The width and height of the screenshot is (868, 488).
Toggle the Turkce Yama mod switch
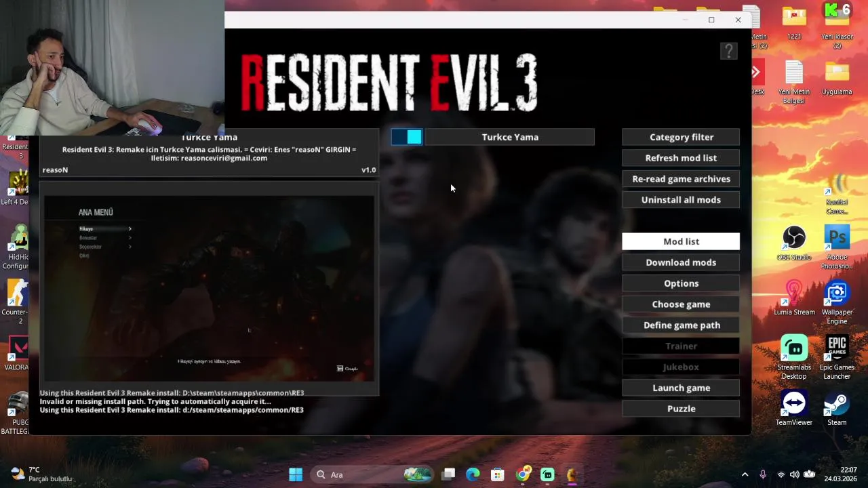tap(407, 137)
